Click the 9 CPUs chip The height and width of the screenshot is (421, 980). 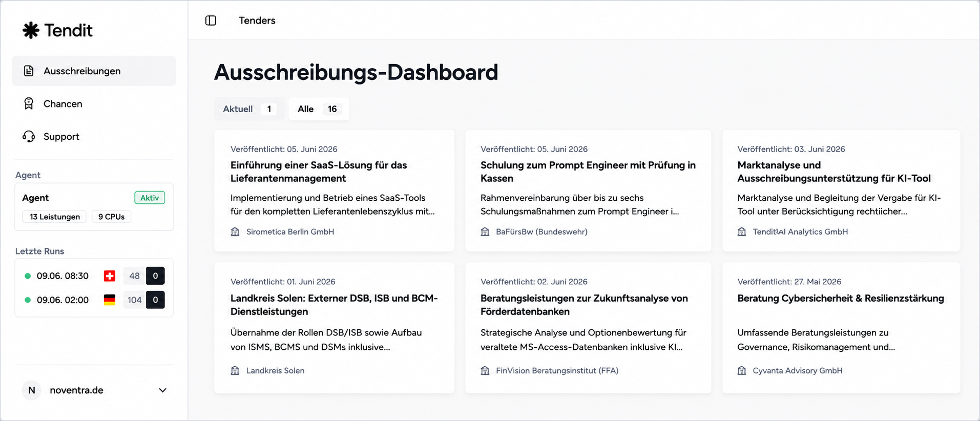(x=111, y=217)
